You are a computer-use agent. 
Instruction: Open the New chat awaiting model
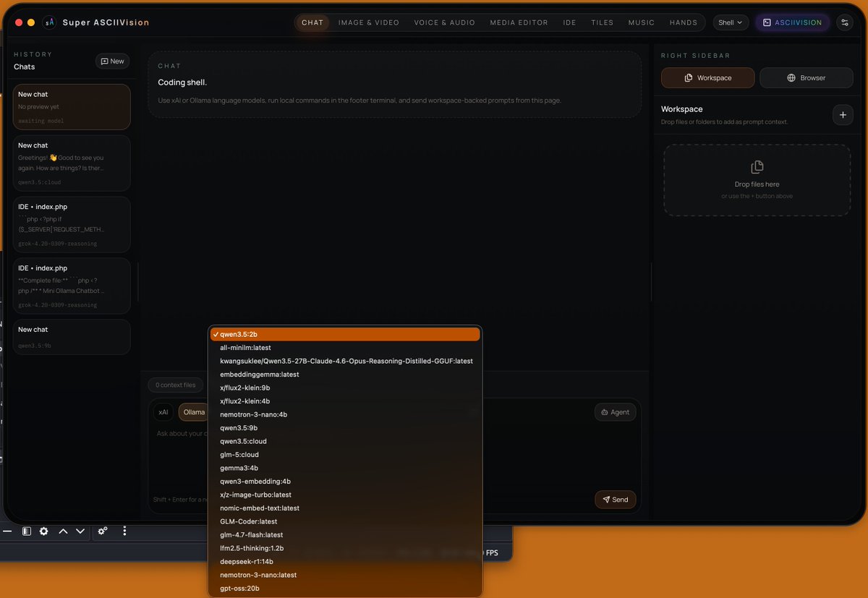[72, 107]
